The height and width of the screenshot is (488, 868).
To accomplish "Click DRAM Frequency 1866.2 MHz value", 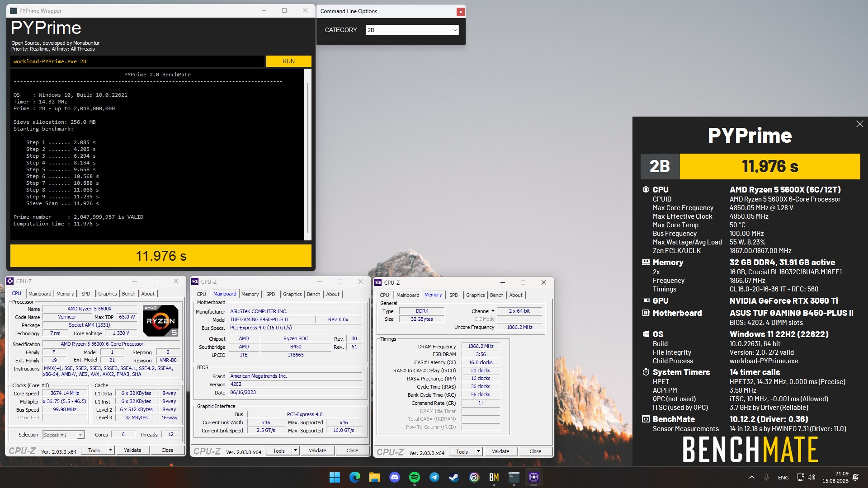I will pos(481,346).
